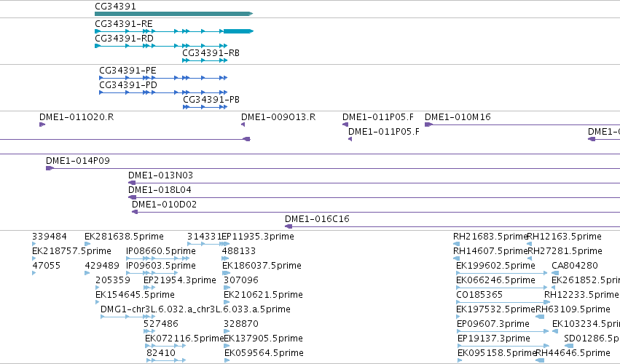Select the RH27281.5prime EST
This screenshot has height=364, width=620.
point(530,258)
